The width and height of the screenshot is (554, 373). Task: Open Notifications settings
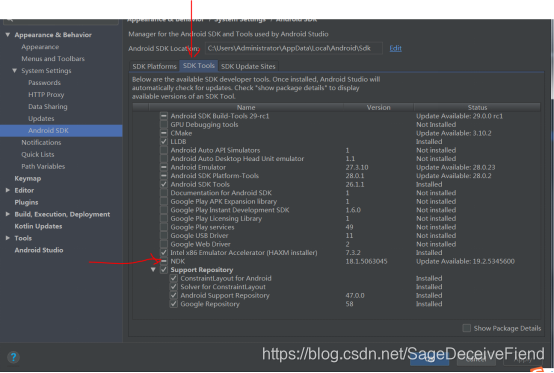[41, 142]
